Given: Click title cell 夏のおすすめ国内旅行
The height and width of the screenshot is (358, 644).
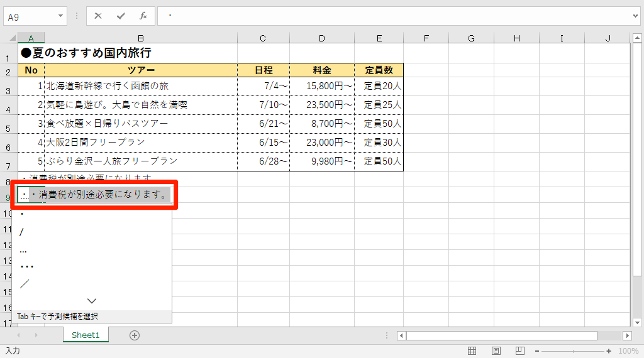Looking at the screenshot, I should [x=86, y=53].
